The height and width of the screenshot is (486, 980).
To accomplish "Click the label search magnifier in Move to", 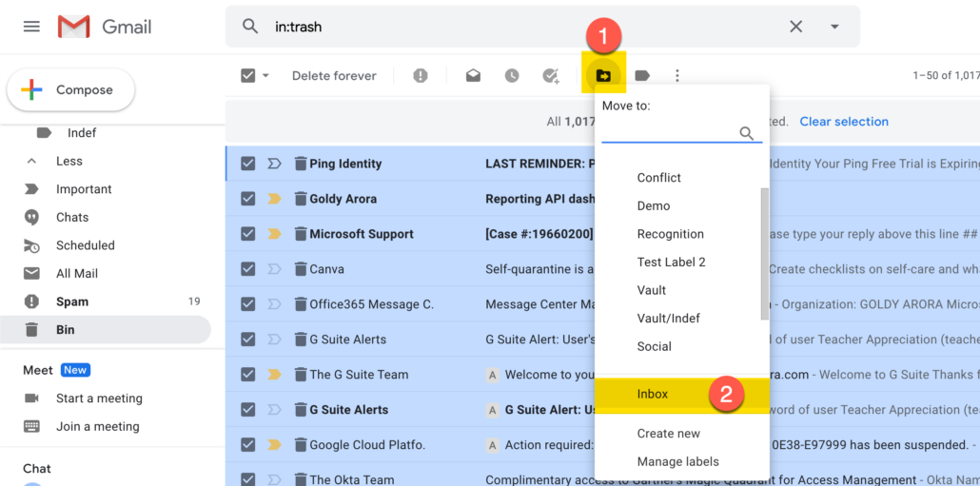I will (747, 133).
